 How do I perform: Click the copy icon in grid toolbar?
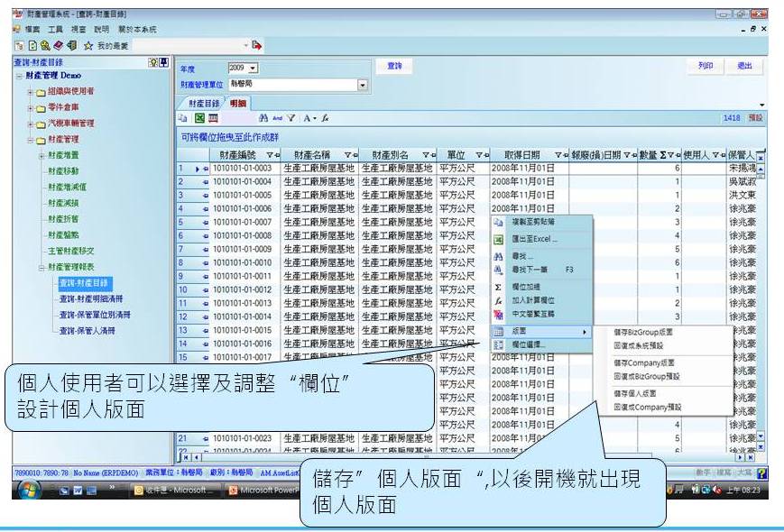(x=182, y=118)
